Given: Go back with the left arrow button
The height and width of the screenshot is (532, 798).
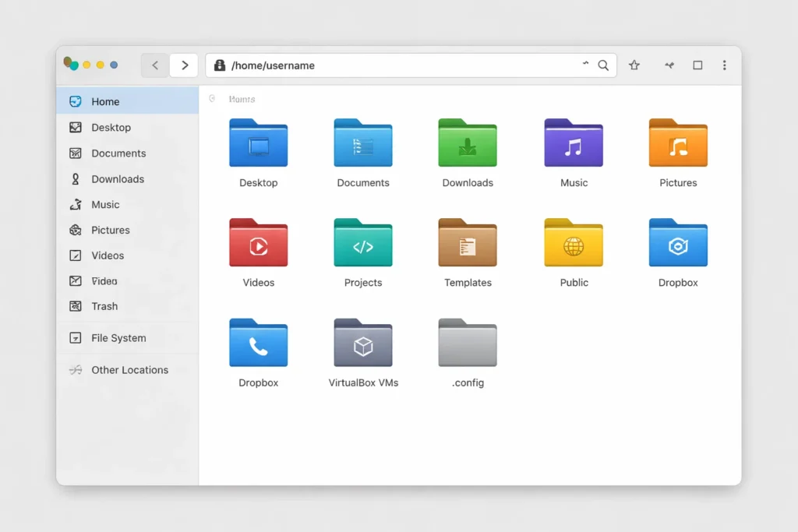Looking at the screenshot, I should tap(155, 65).
